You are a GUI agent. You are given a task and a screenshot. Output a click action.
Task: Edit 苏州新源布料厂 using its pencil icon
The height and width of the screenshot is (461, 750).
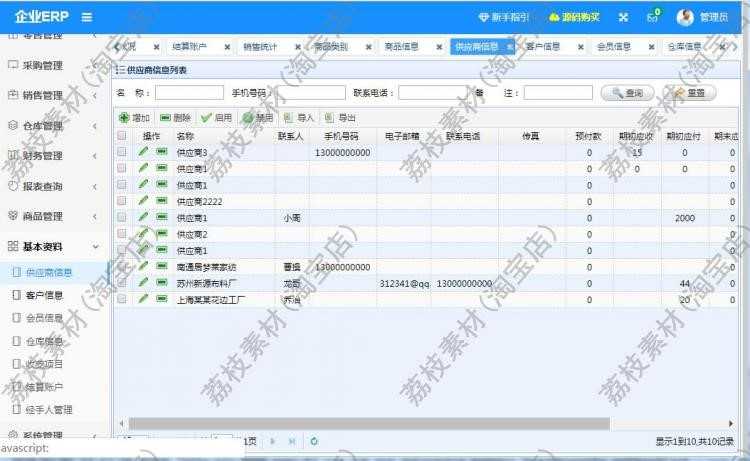(x=143, y=283)
